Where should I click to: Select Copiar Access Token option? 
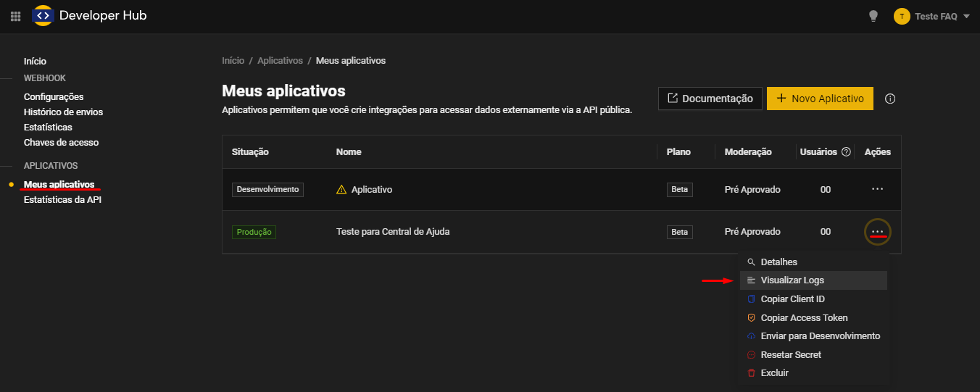tap(804, 318)
